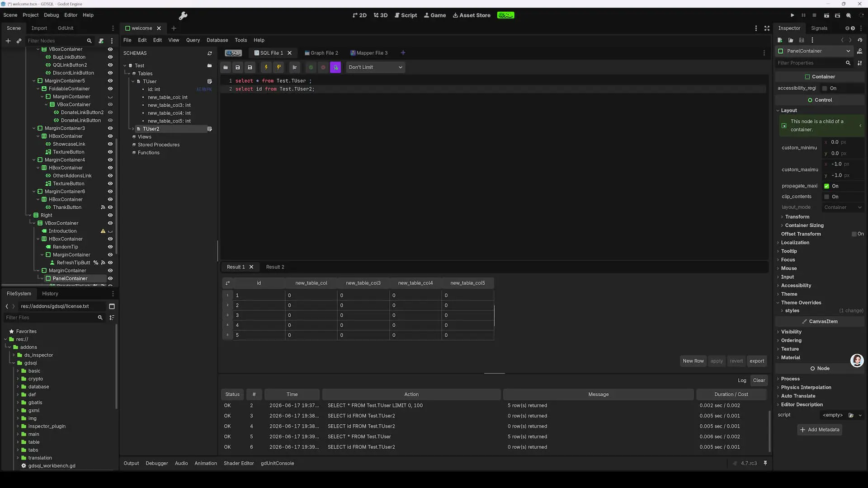Image resolution: width=868 pixels, height=488 pixels.
Task: Click the New Row button
Action: click(x=693, y=361)
